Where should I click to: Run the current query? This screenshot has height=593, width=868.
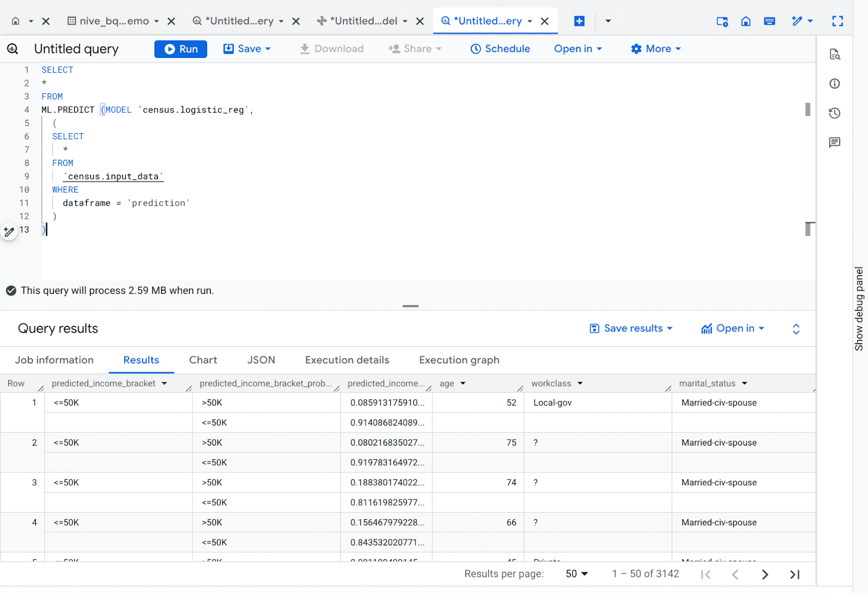[x=180, y=49]
